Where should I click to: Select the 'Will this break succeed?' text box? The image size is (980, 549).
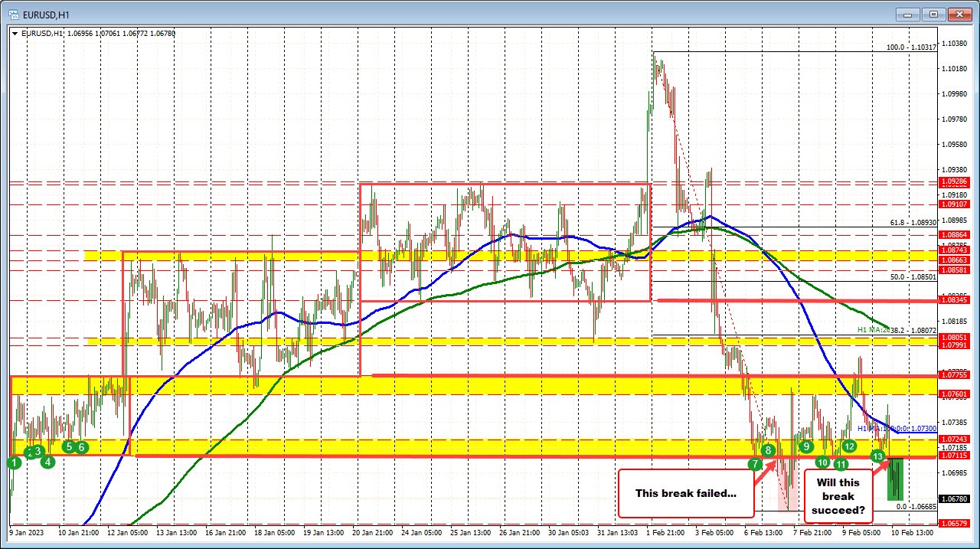coord(839,495)
